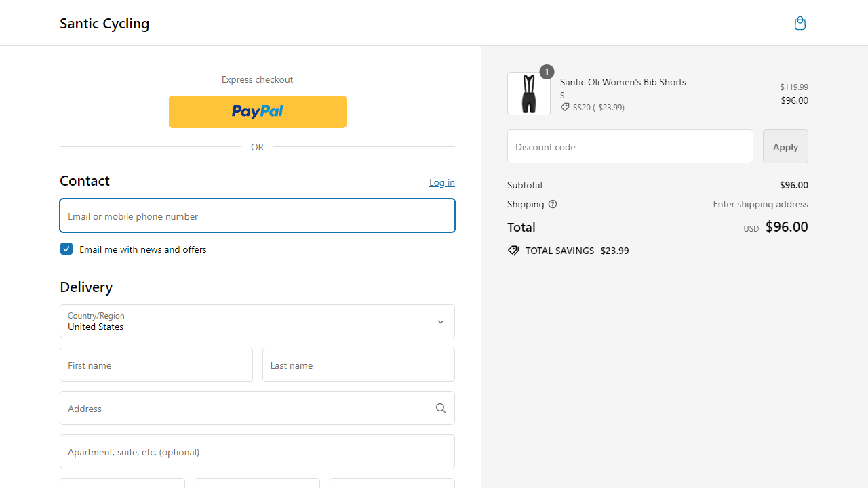
Task: Focus the Email or mobile phone field
Action: (257, 216)
